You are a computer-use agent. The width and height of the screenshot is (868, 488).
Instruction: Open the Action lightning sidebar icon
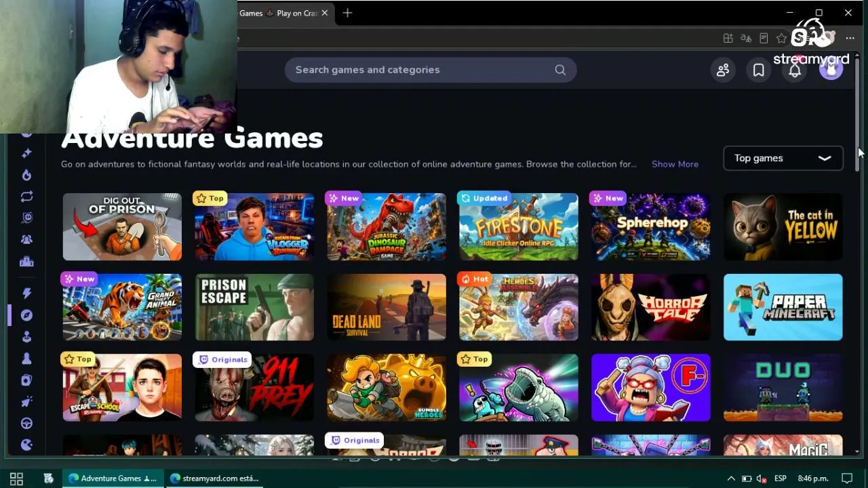pyautogui.click(x=26, y=293)
